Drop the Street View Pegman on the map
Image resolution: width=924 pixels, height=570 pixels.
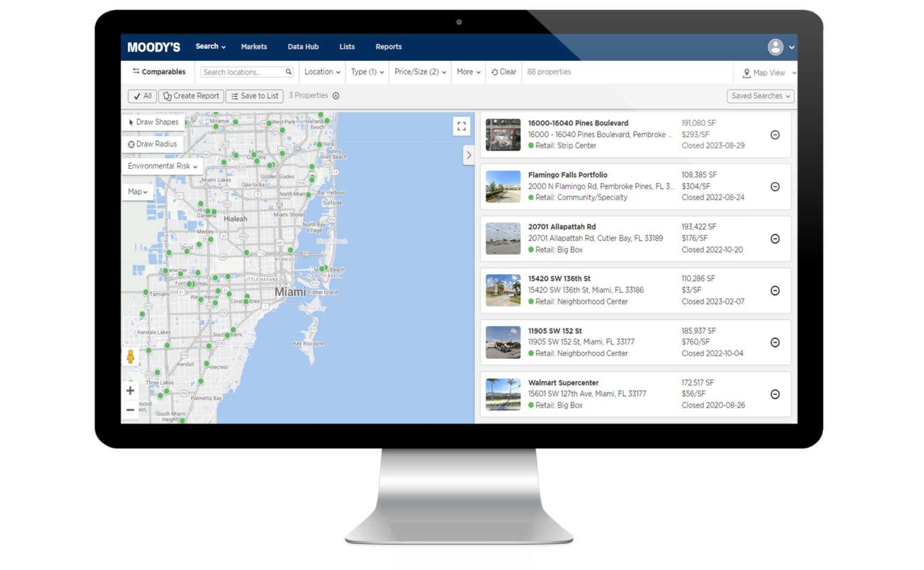130,357
